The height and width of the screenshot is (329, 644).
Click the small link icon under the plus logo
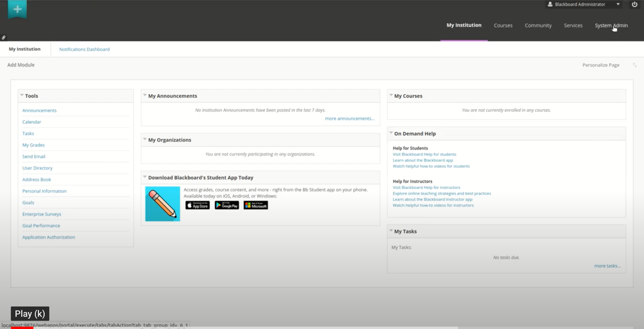coord(4,37)
